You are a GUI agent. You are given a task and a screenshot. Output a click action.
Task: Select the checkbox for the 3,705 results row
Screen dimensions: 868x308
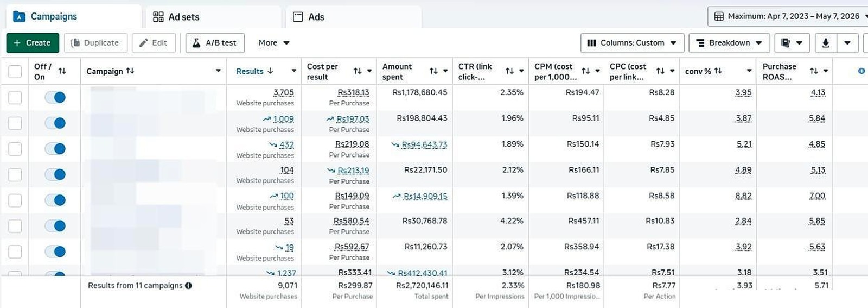pyautogui.click(x=15, y=98)
